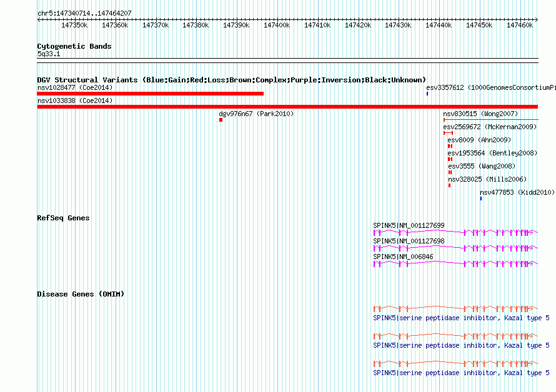Click the nsv328025 (Mills2006) label
The width and height of the screenshot is (556, 392).
[x=487, y=179]
